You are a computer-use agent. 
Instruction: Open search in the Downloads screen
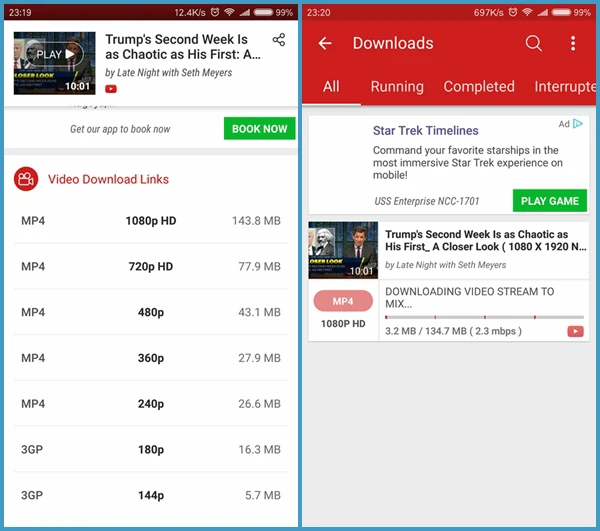tap(533, 43)
